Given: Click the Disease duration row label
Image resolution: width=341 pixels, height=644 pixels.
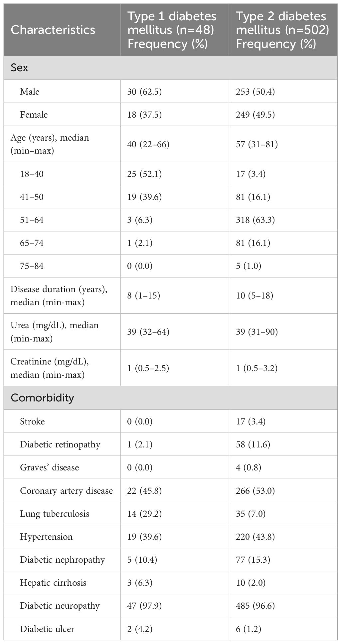Looking at the screenshot, I should point(59,296).
